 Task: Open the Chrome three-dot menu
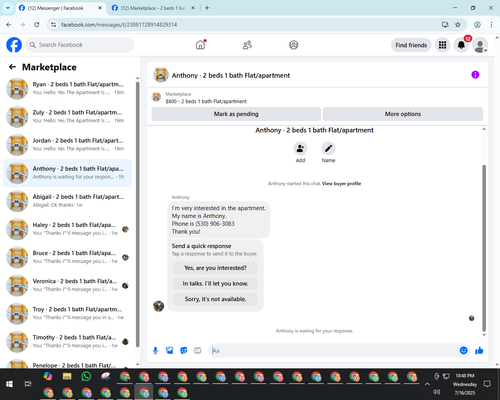click(491, 25)
